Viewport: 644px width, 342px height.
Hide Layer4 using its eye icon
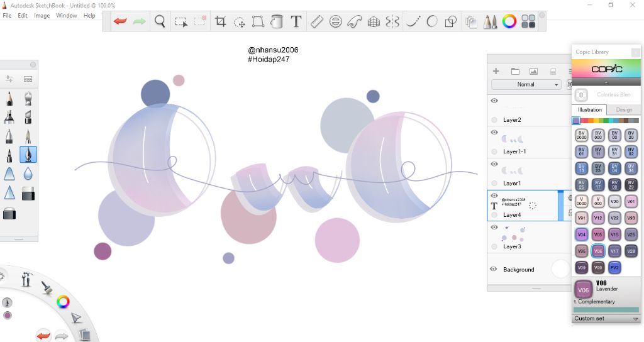click(x=494, y=196)
